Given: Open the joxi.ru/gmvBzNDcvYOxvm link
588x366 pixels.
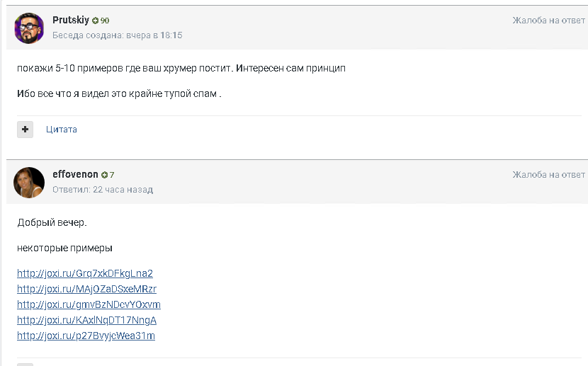Looking at the screenshot, I should pos(89,304).
